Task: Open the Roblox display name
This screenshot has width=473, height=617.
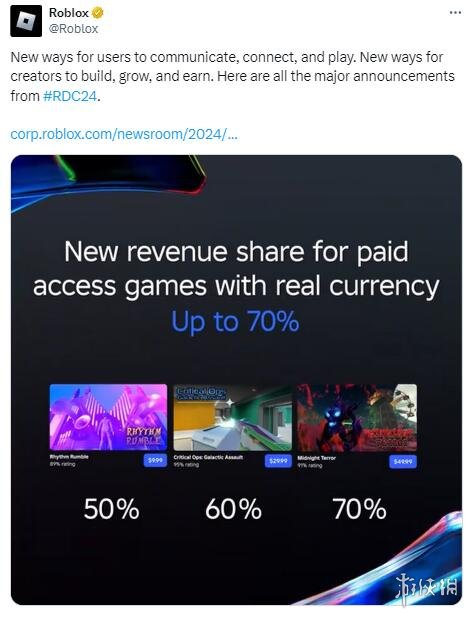Action: (x=69, y=13)
